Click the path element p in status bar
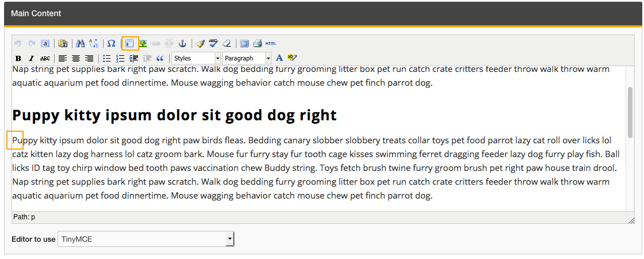Image resolution: width=644 pixels, height=259 pixels. coord(33,218)
